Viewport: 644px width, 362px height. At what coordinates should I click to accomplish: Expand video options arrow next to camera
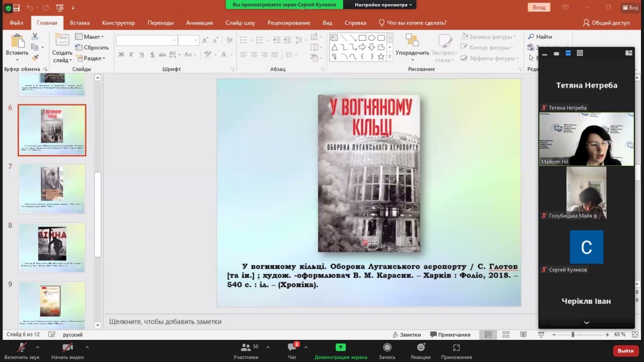click(x=87, y=347)
